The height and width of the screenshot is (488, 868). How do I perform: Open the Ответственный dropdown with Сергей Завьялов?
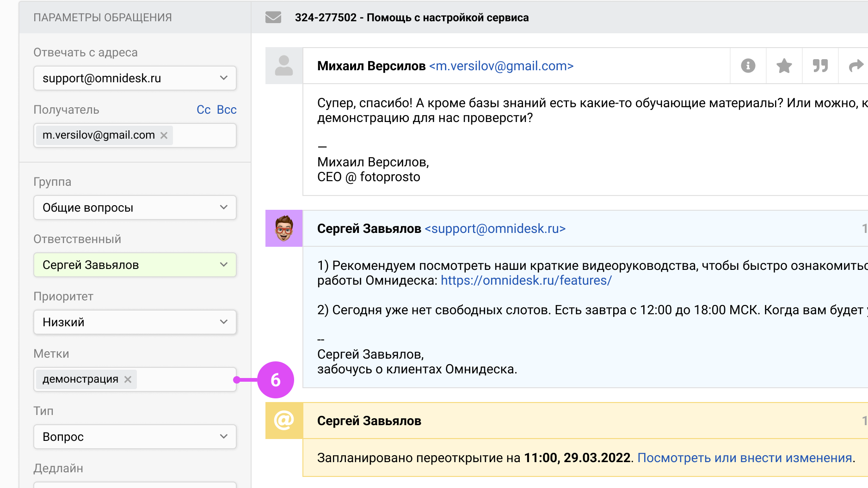(135, 265)
